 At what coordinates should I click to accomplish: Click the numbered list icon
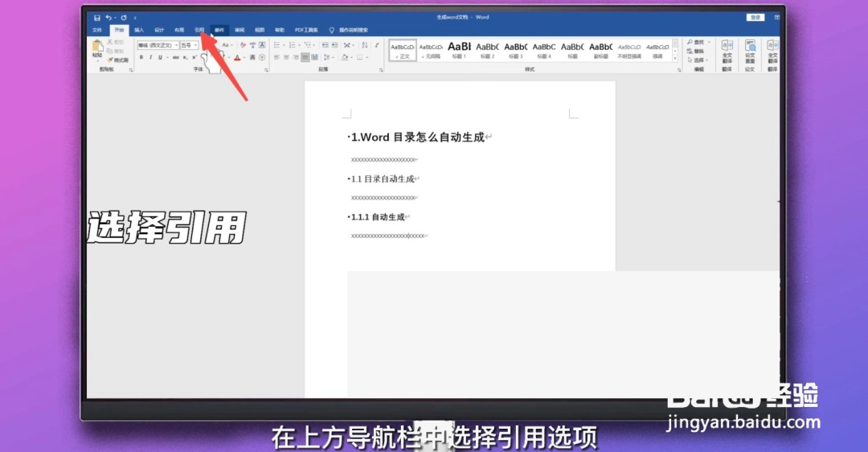pyautogui.click(x=292, y=45)
